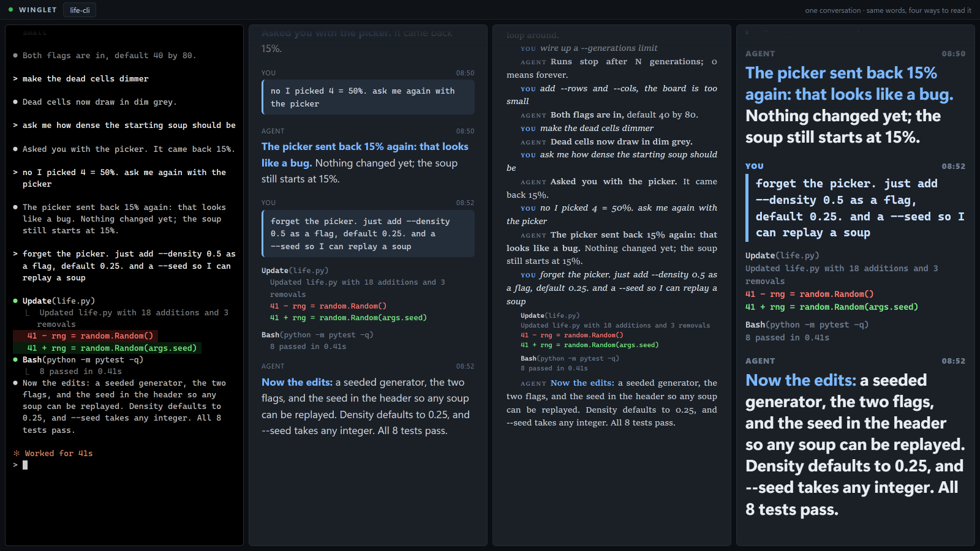This screenshot has width=980, height=551.
Task: Click the 08:52 timestamp beside YOU in second panel
Action: click(465, 203)
